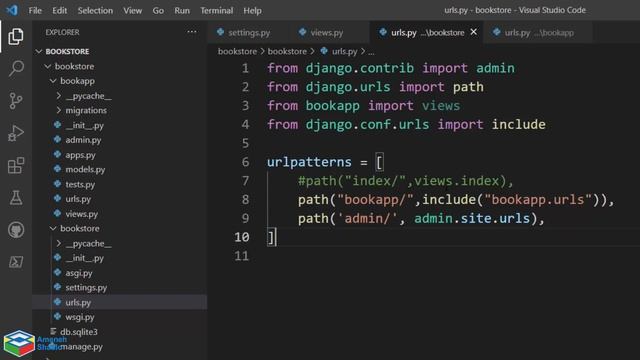Open the Go menu
Image resolution: width=640 pixels, height=360 pixels.
tap(158, 11)
